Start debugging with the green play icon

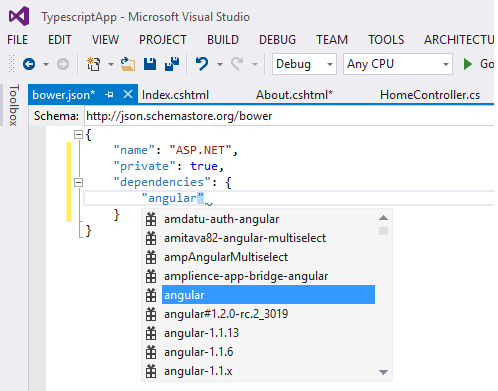[x=468, y=64]
